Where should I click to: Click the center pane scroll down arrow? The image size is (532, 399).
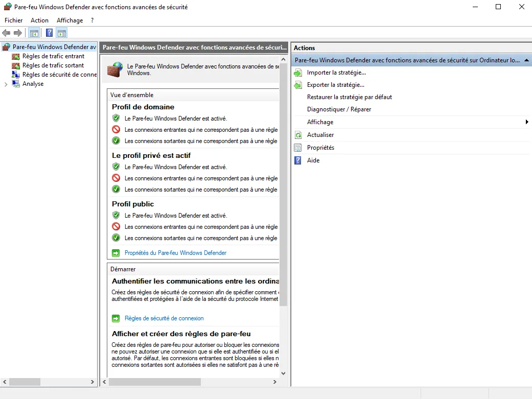pos(283,373)
